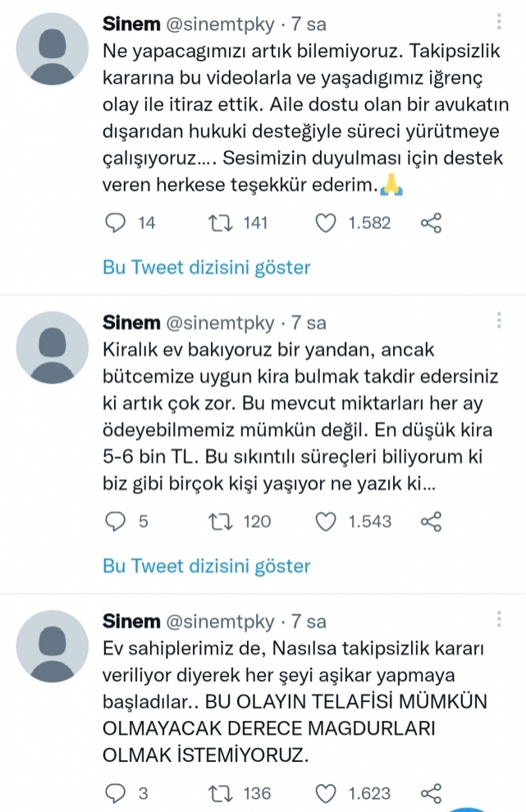Like the tweet with 1.543 likes
The image size is (526, 812).
click(x=327, y=521)
